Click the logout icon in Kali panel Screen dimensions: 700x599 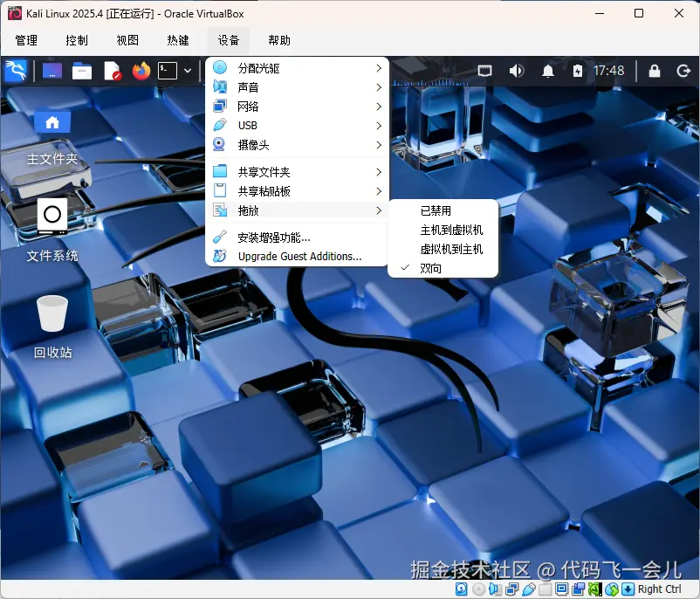[x=683, y=71]
